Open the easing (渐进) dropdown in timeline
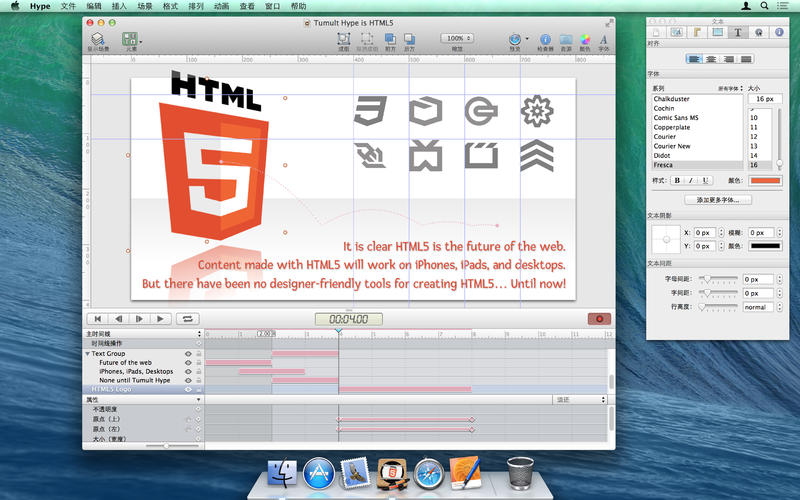 580,399
